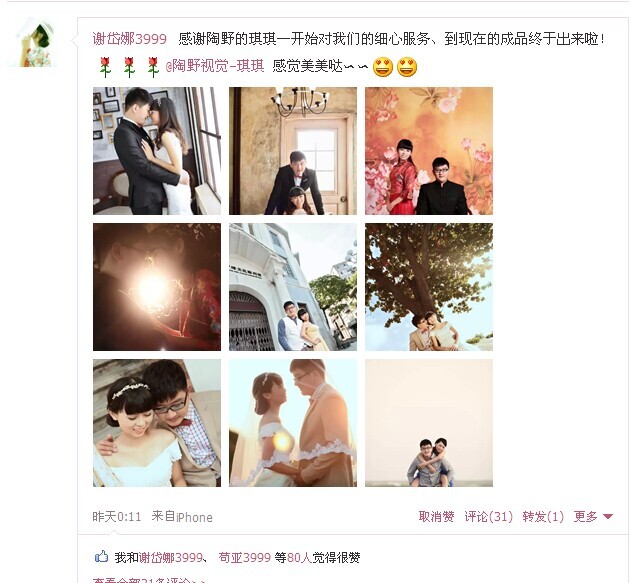Viewport: 631px width, 583px height.
Task: Toggle like off with 取消赞
Action: click(436, 516)
